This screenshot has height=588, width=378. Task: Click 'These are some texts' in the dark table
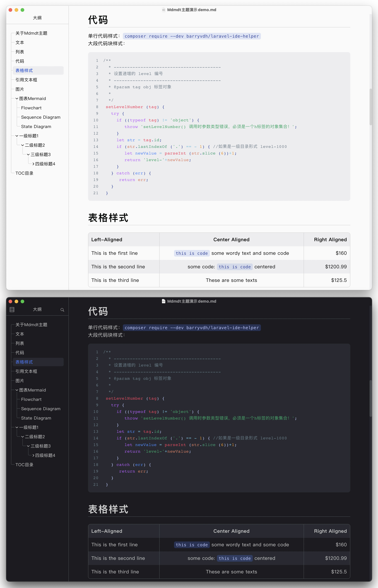point(231,572)
